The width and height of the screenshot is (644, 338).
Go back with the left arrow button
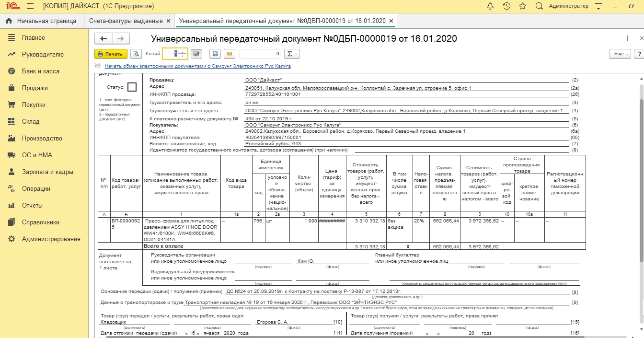click(103, 39)
